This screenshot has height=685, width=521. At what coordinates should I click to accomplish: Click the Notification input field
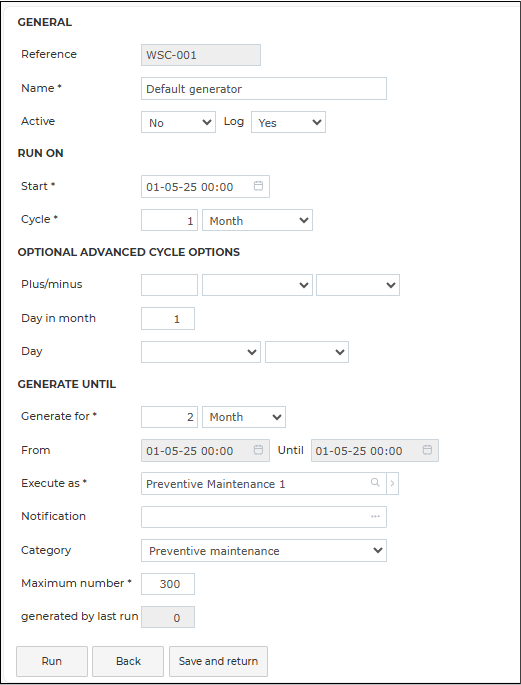click(264, 517)
